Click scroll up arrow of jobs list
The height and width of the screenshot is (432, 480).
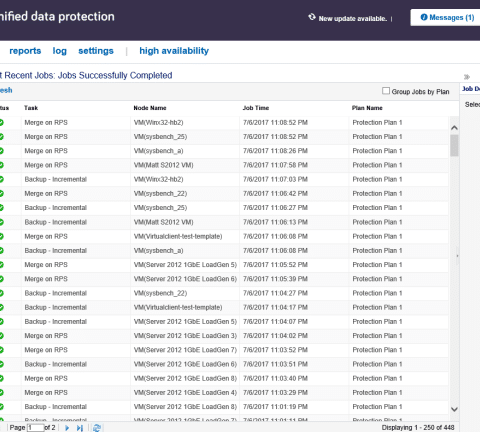click(454, 128)
